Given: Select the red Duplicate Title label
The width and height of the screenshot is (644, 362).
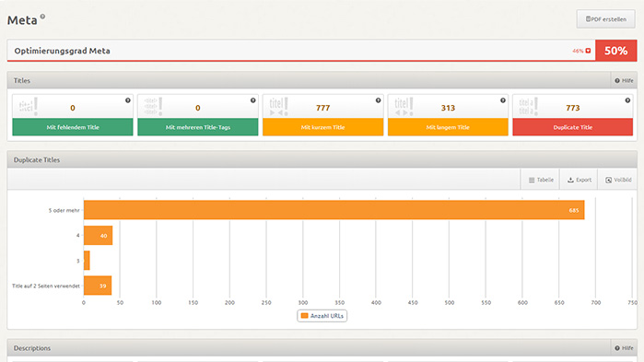Looking at the screenshot, I should pos(572,127).
